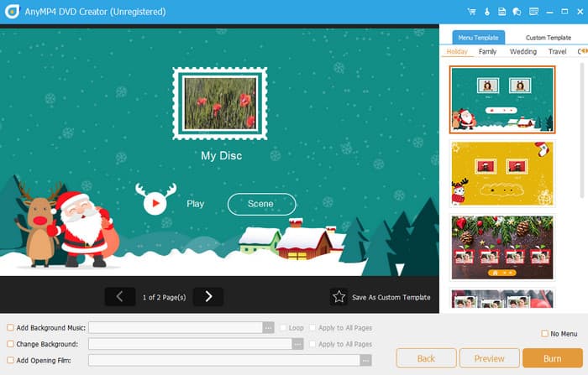Select the pine cone wreath template
The image size is (588, 375).
coord(502,247)
